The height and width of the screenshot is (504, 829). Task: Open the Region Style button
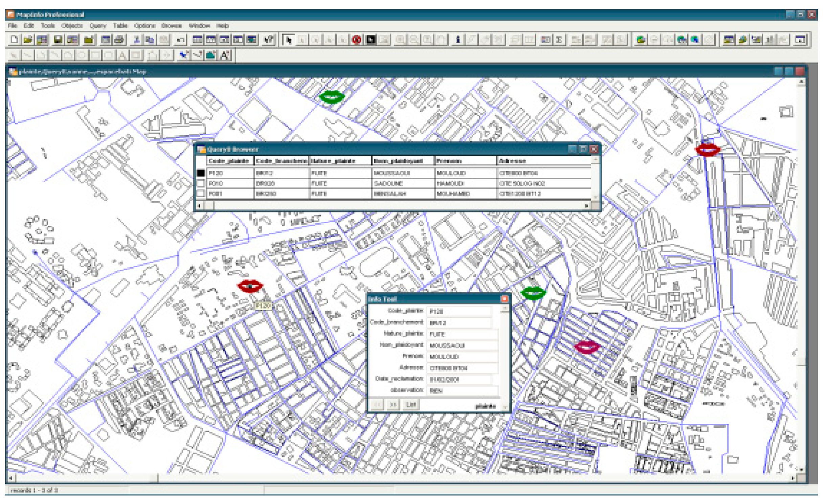click(211, 55)
